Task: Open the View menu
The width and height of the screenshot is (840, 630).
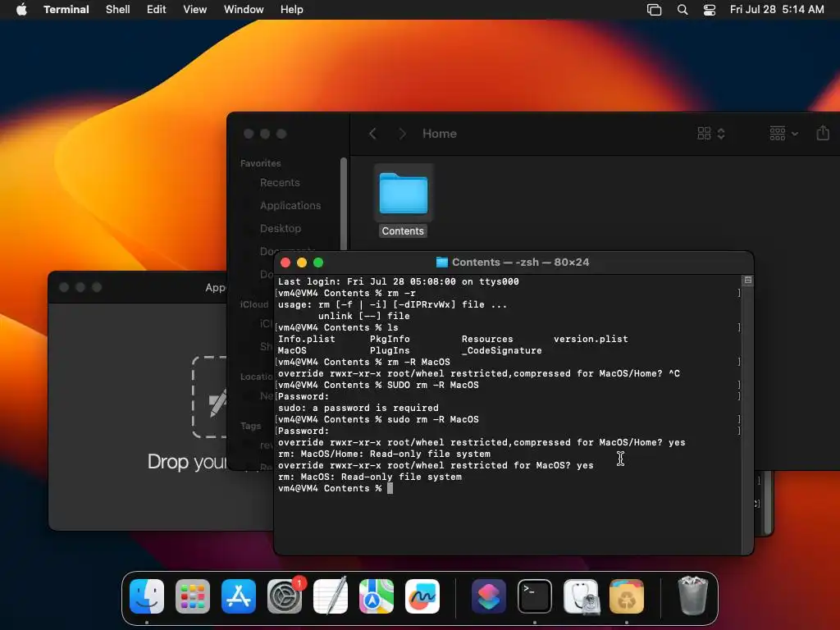Action: (195, 9)
